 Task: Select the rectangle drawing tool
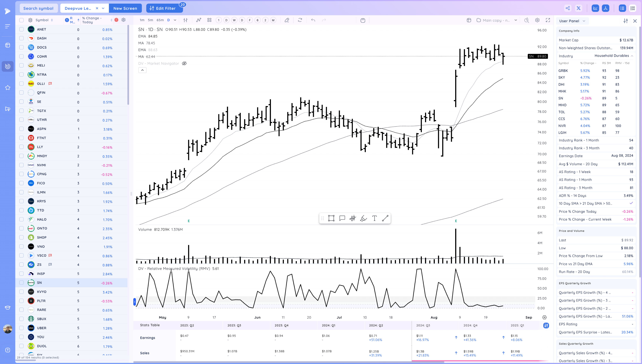[x=331, y=218]
